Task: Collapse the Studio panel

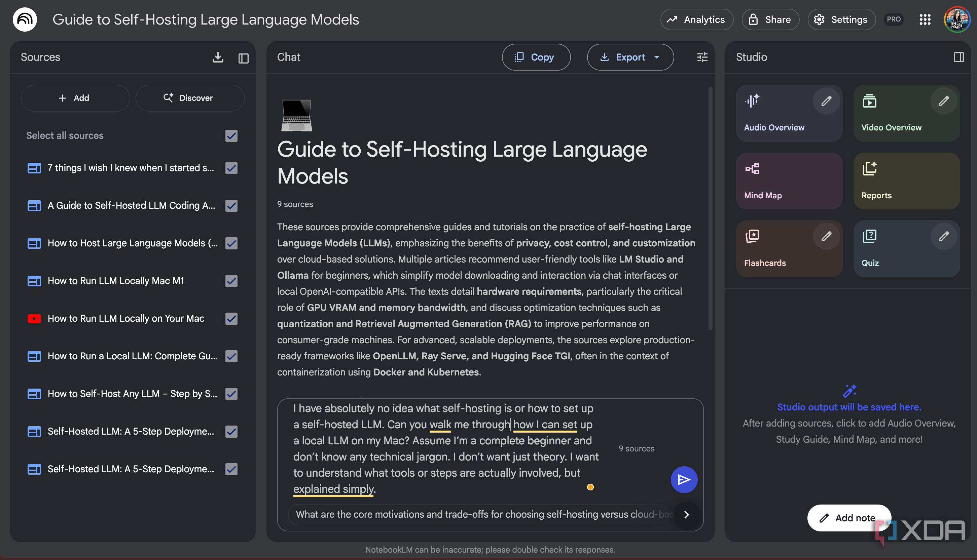Action: (958, 57)
